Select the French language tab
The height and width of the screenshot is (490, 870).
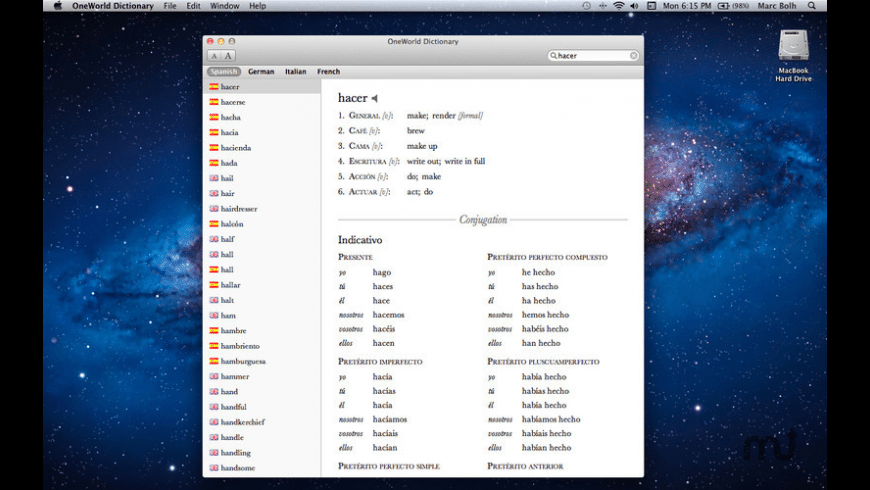tap(328, 72)
